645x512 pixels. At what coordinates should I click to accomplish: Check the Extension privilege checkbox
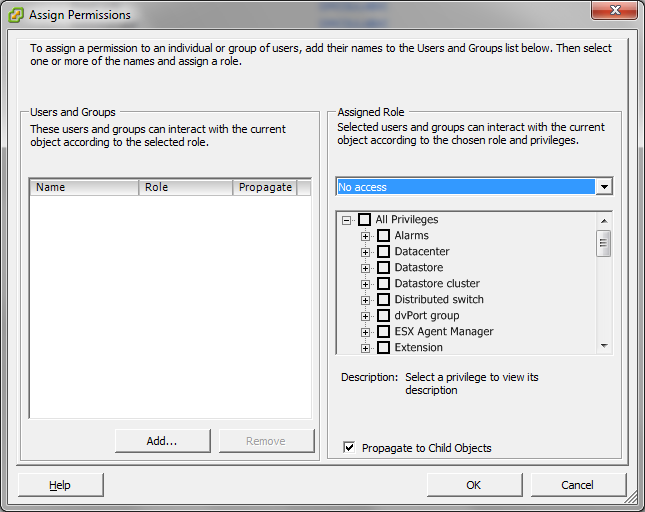point(383,348)
